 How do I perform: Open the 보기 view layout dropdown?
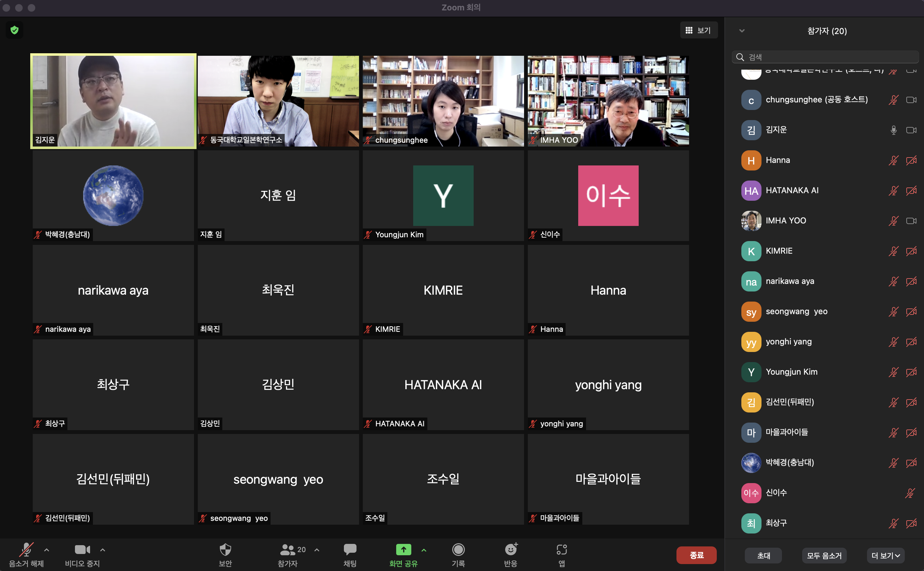[699, 30]
